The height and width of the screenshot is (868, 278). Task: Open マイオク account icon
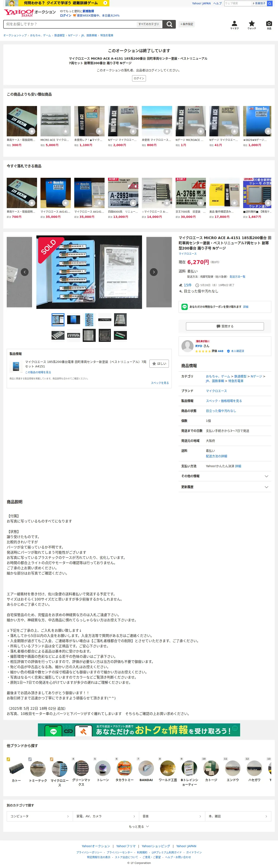(x=234, y=25)
